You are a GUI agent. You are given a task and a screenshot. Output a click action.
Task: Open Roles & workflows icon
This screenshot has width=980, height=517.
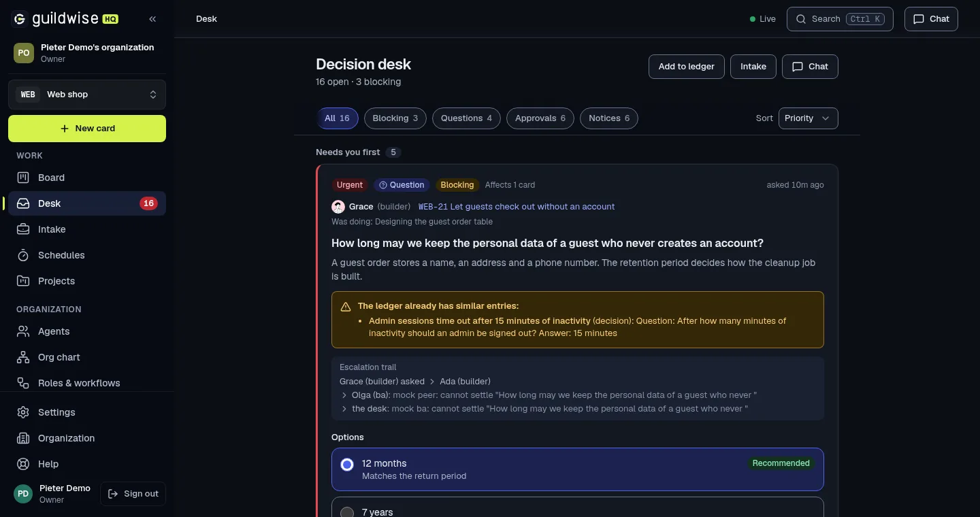pyautogui.click(x=23, y=383)
